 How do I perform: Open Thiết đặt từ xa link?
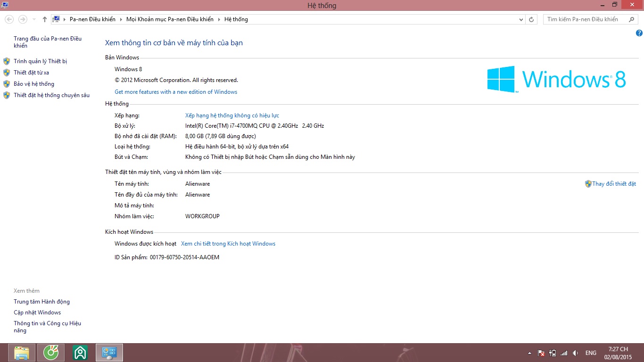click(31, 73)
